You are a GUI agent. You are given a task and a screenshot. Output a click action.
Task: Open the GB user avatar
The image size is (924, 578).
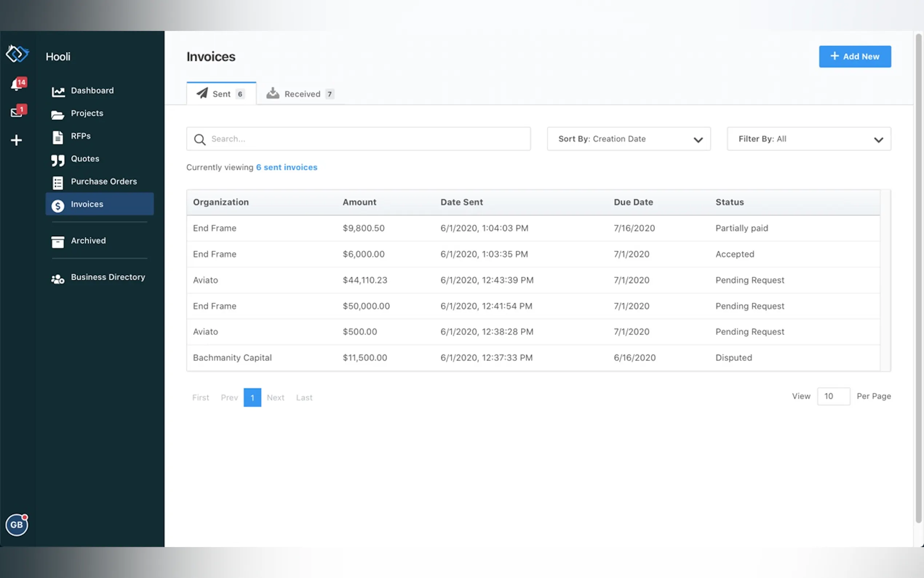pyautogui.click(x=17, y=524)
